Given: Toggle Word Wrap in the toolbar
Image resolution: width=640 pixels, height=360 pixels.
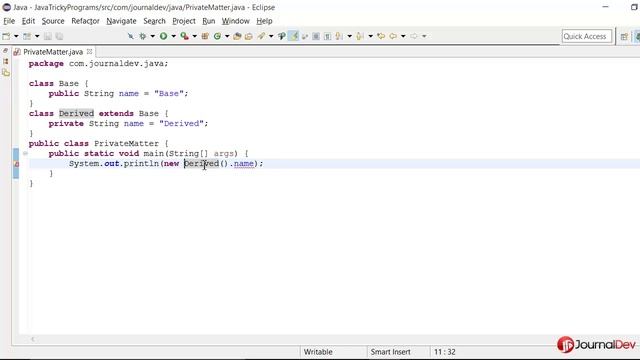Looking at the screenshot, I should (305, 36).
